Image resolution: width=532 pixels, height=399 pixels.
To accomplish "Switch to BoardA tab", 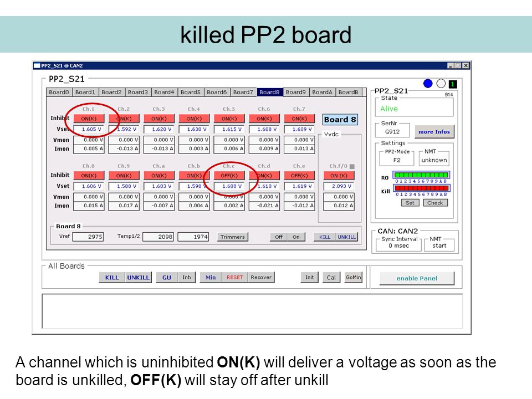I will pos(322,93).
